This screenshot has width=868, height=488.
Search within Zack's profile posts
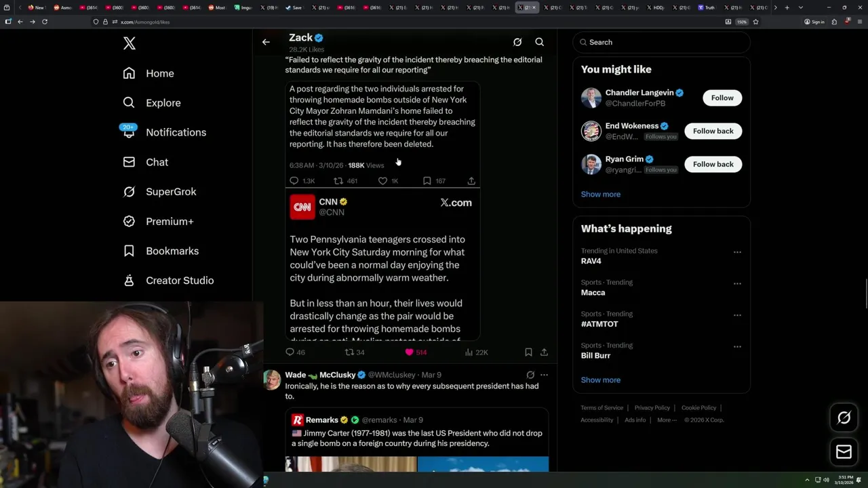click(x=540, y=42)
